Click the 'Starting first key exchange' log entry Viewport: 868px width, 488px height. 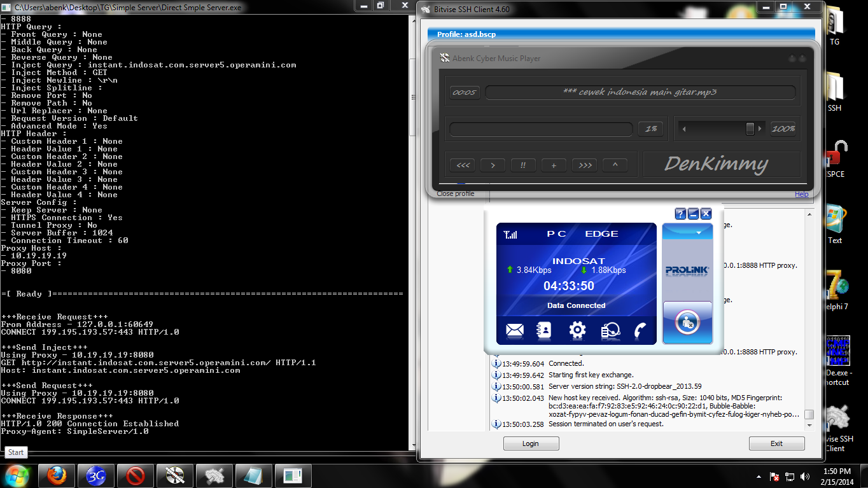[591, 375]
